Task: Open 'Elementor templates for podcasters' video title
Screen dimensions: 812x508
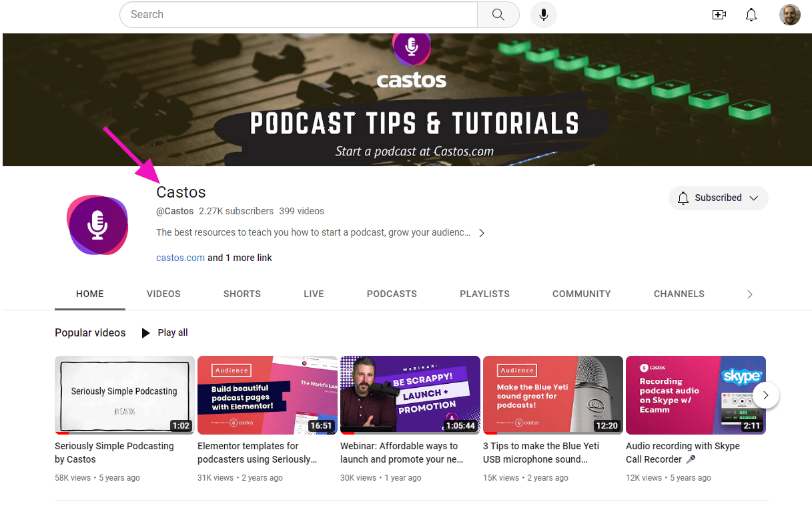Action: 258,453
